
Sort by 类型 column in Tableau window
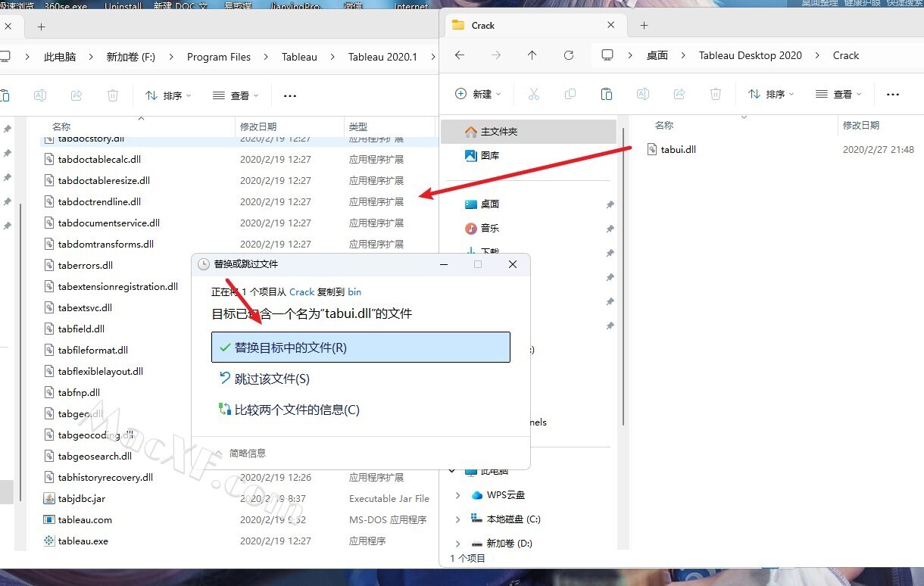(358, 126)
